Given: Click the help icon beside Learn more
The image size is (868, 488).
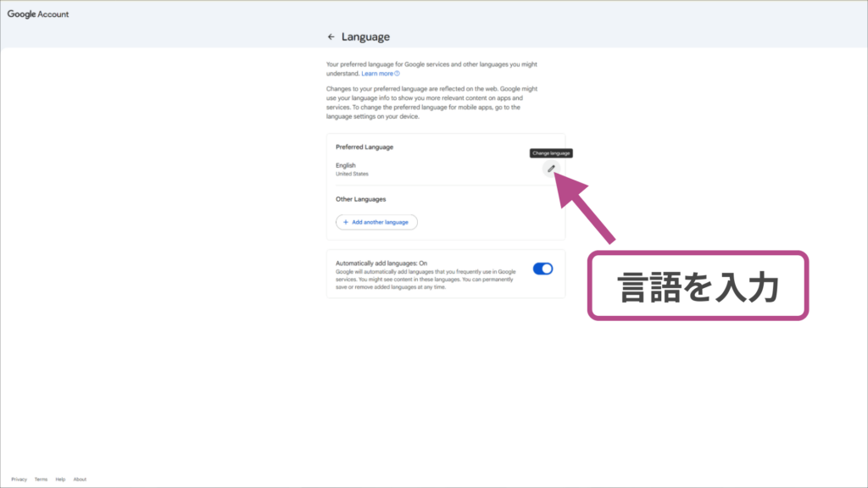Looking at the screenshot, I should (397, 74).
